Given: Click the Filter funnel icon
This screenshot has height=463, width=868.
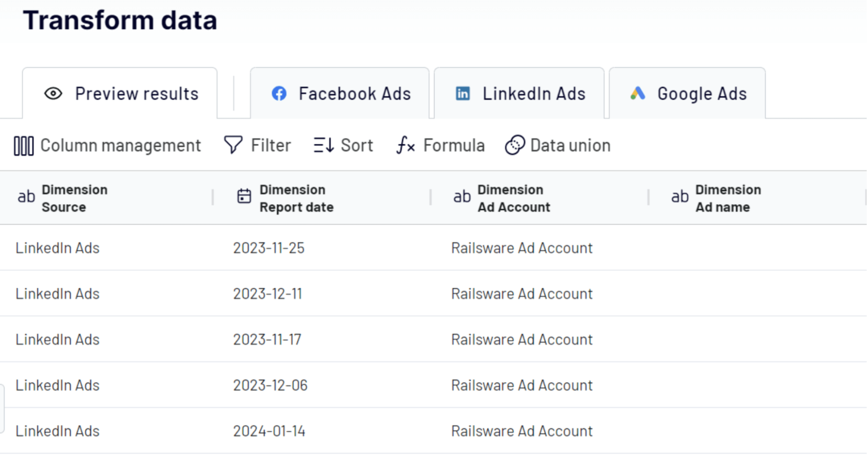Looking at the screenshot, I should 233,145.
